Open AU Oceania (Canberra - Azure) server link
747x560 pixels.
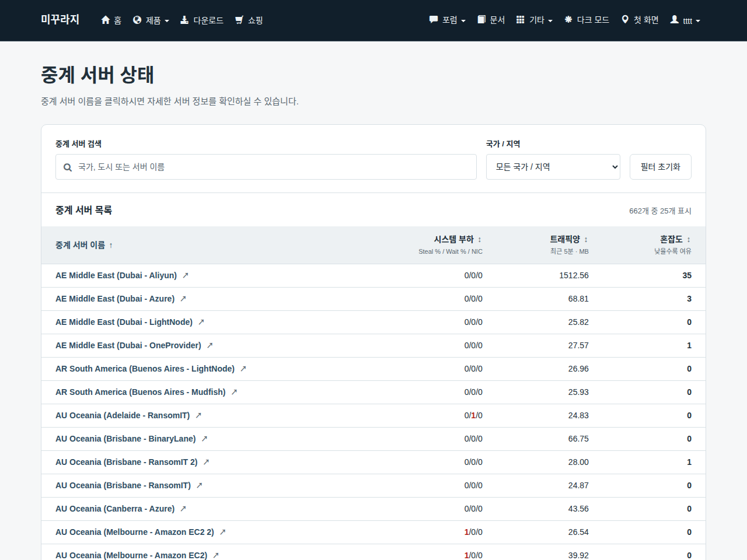click(x=115, y=509)
